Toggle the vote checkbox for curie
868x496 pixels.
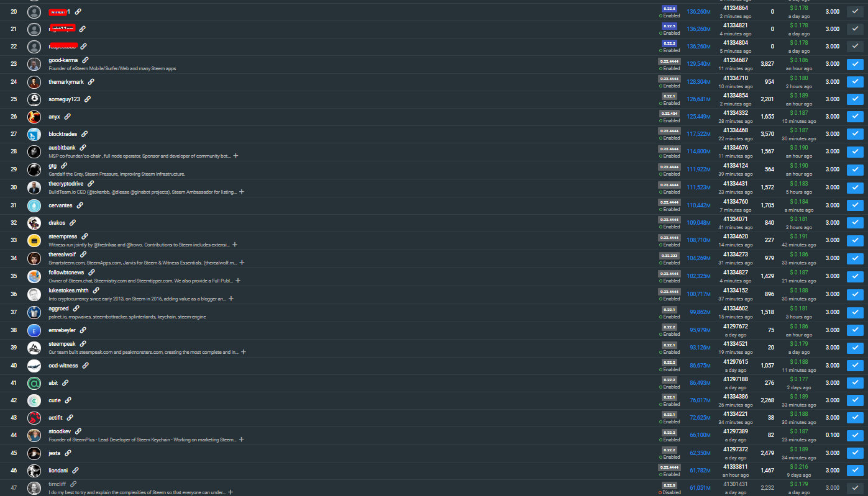point(855,400)
